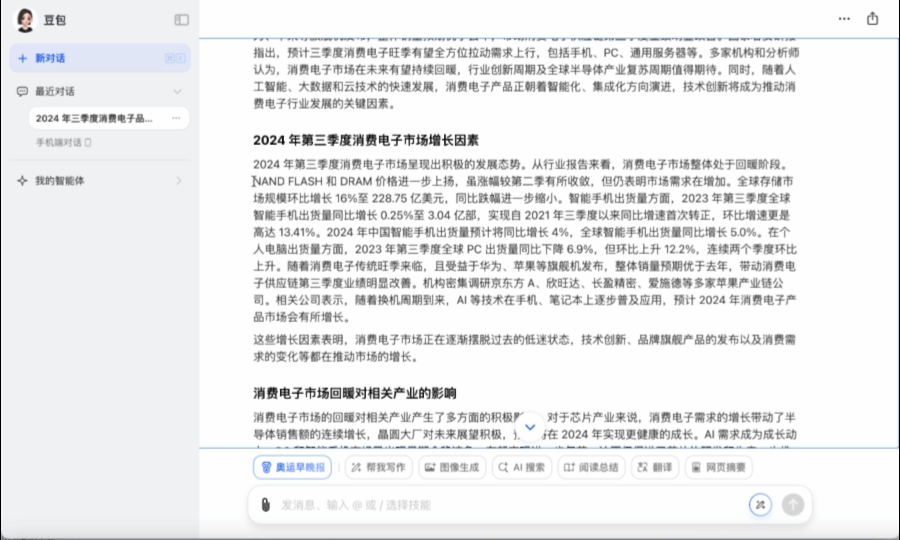Start a new chat via 新对话
This screenshot has height=540, width=900.
point(100,58)
